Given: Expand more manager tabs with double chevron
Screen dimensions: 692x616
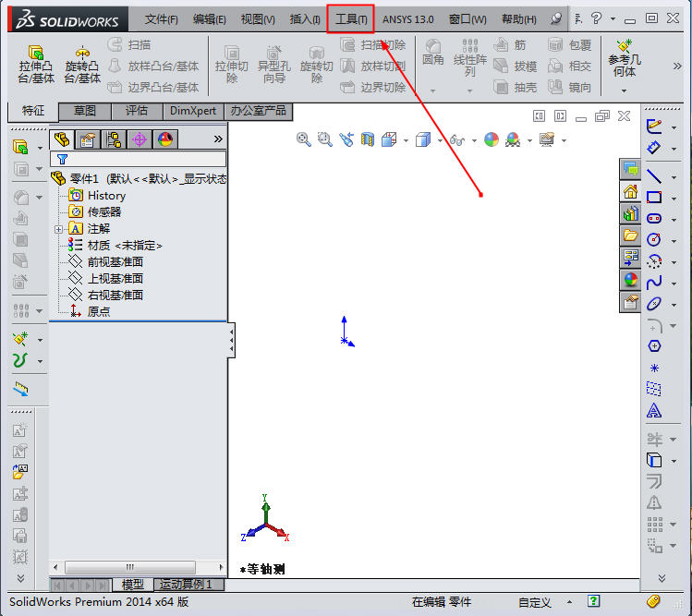Looking at the screenshot, I should coord(218,139).
